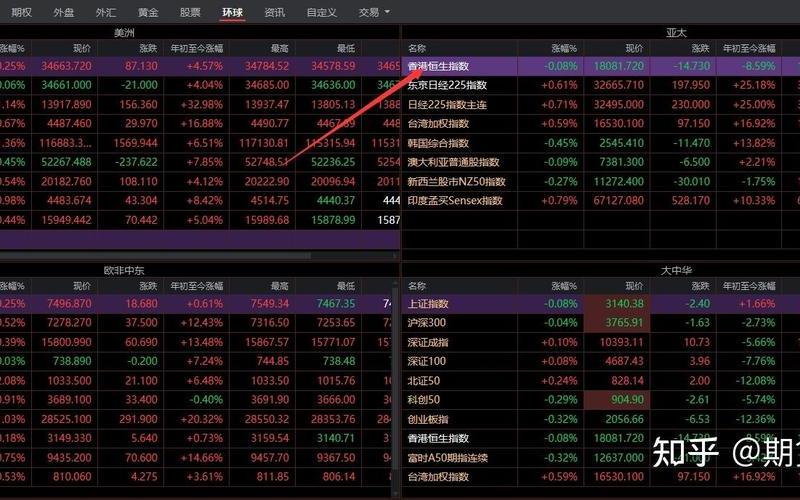This screenshot has width=800, height=500.
Task: Sort 美洲 table by 最高 header
Action: (x=280, y=48)
